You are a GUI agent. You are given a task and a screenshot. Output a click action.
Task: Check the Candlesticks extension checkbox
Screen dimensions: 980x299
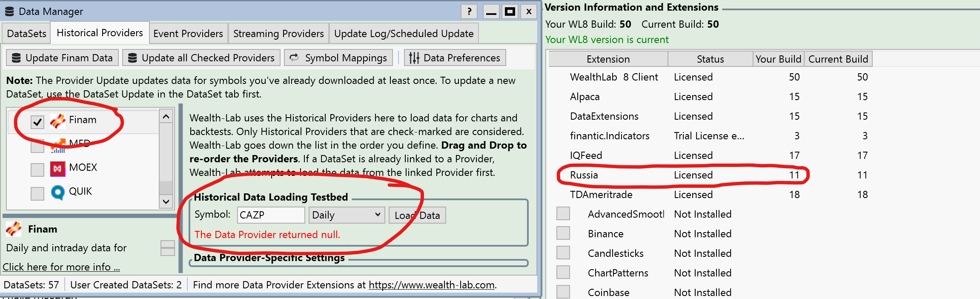(563, 253)
